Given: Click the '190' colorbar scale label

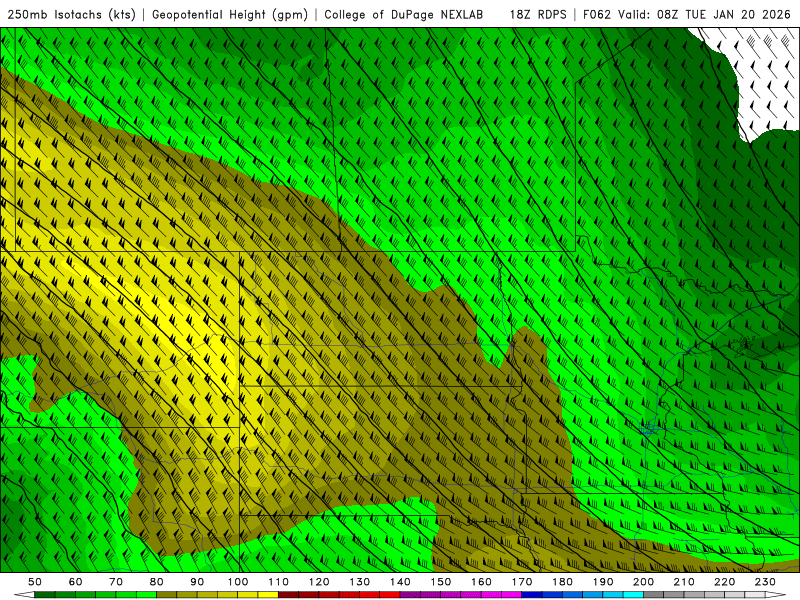Looking at the screenshot, I should point(604,582).
